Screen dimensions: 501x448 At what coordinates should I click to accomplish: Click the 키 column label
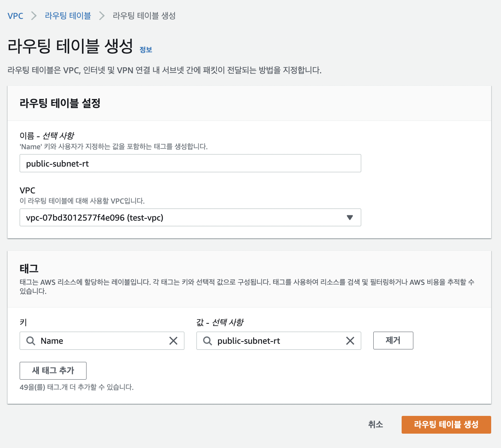coord(23,322)
